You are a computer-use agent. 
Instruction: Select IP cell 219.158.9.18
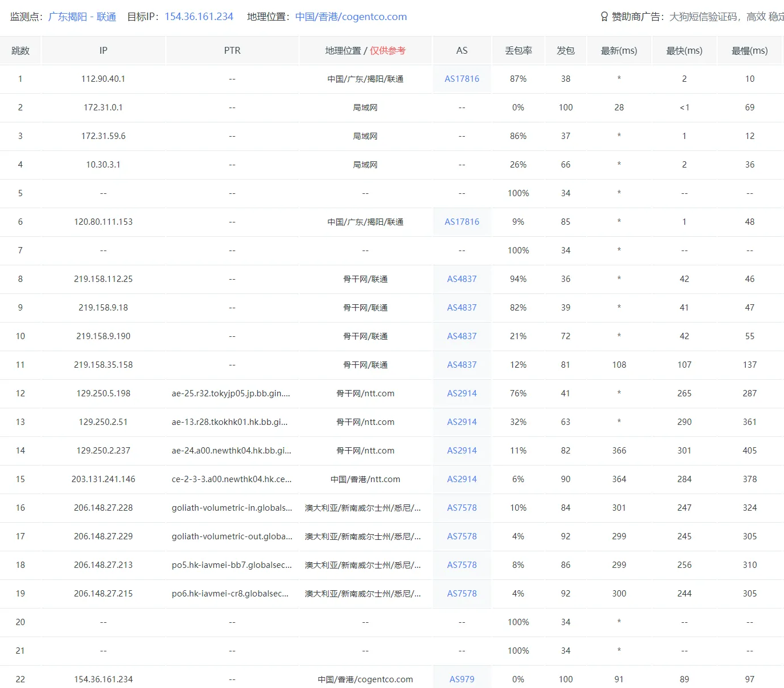point(104,308)
